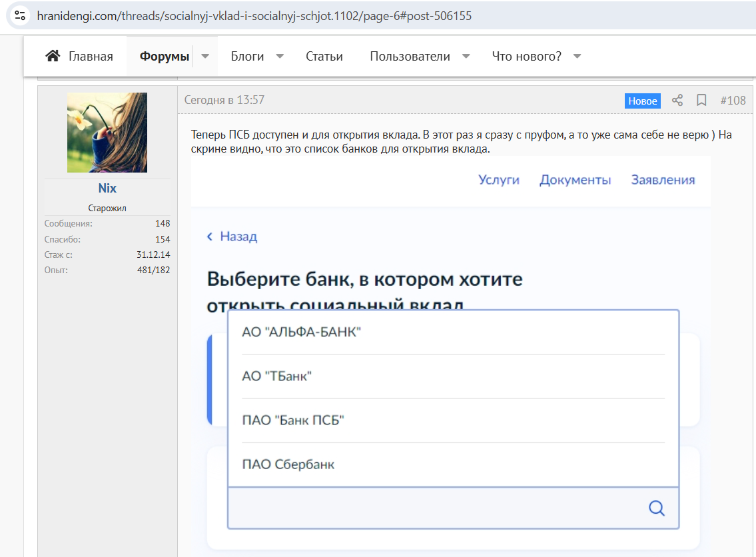Click the Новое badge on the post
Image resolution: width=756 pixels, height=557 pixels.
pos(642,101)
